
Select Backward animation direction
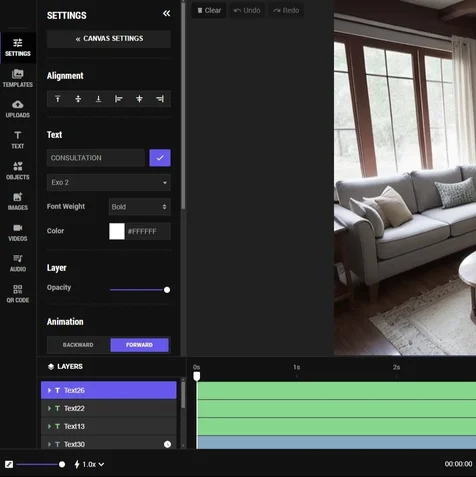(x=78, y=345)
